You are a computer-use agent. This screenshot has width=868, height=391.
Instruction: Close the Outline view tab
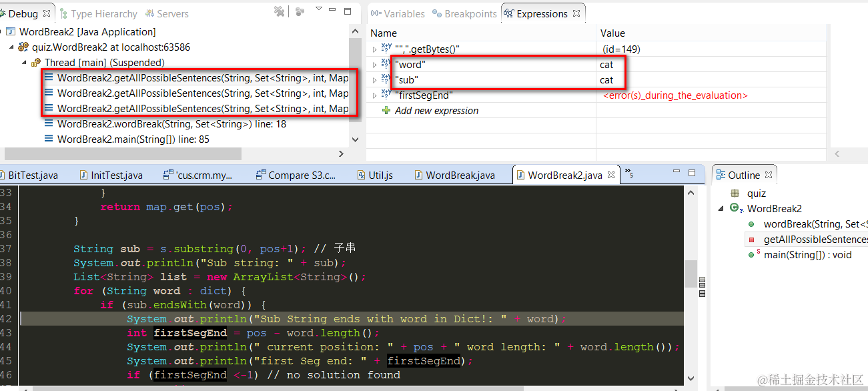(x=769, y=175)
